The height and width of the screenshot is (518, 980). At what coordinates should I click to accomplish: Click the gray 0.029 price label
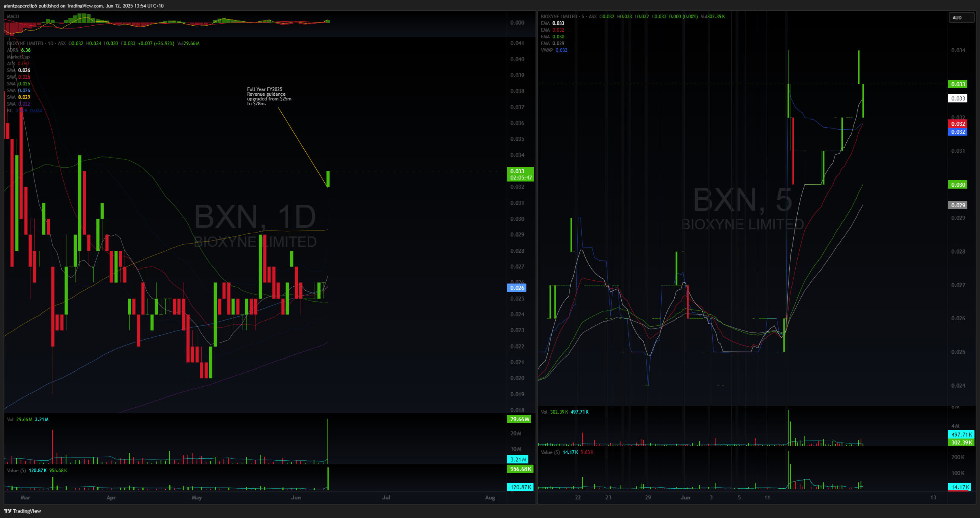[x=958, y=205]
